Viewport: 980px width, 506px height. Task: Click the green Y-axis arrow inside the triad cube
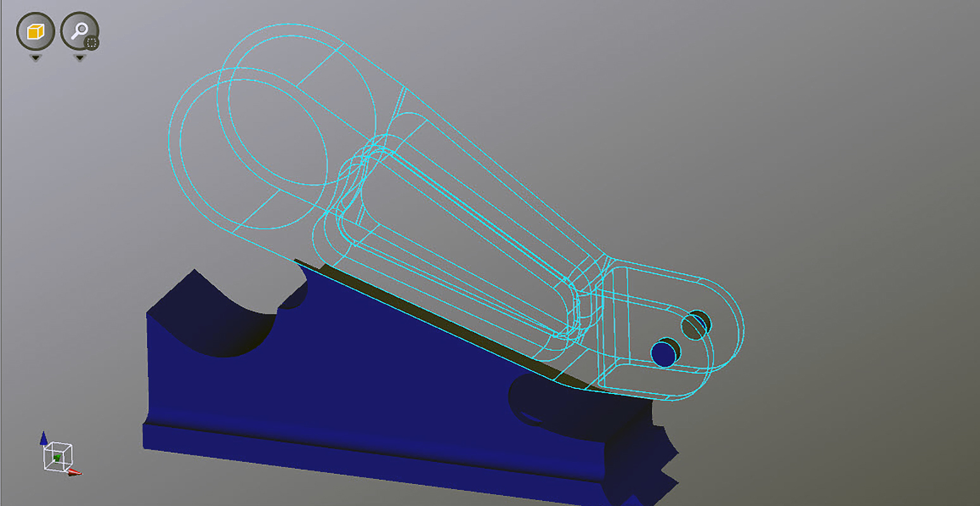point(56,457)
